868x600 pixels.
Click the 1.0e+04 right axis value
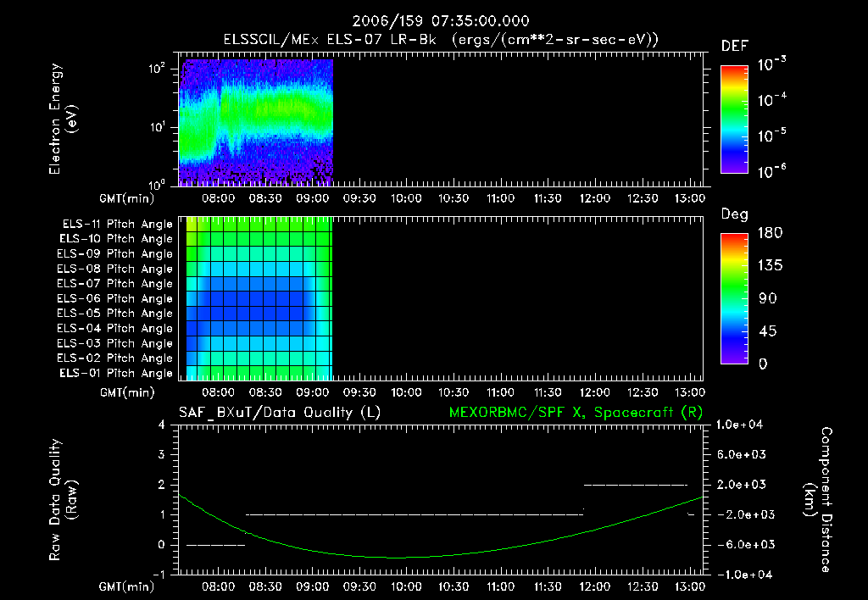pyautogui.click(x=739, y=425)
